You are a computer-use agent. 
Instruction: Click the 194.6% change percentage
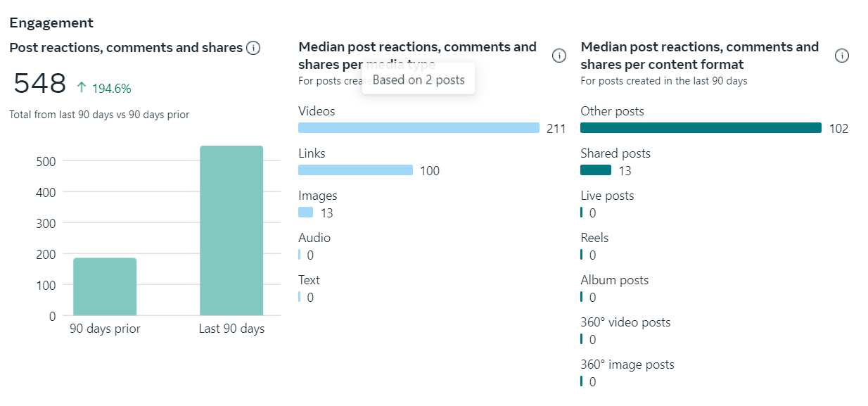111,89
